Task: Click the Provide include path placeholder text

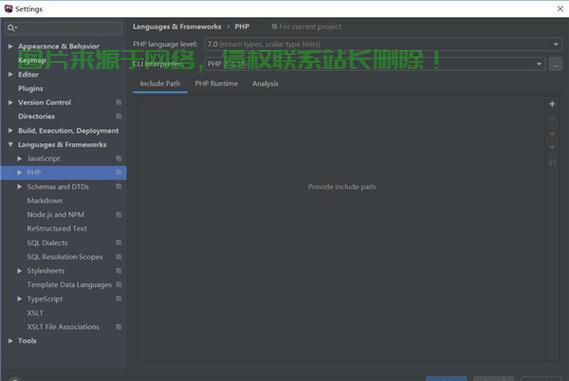Action: [x=342, y=187]
